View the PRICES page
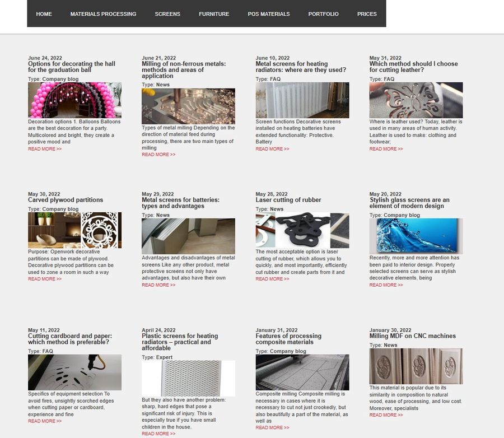Screen dimensions: 504x438 [367, 14]
